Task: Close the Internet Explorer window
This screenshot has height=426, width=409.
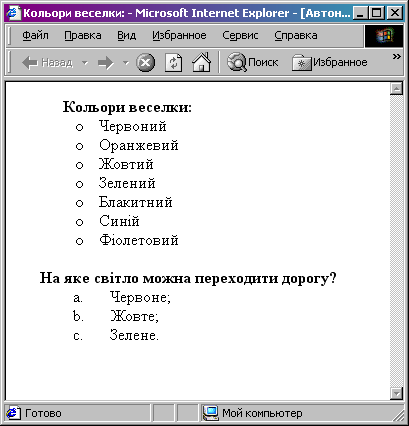Action: (395, 13)
